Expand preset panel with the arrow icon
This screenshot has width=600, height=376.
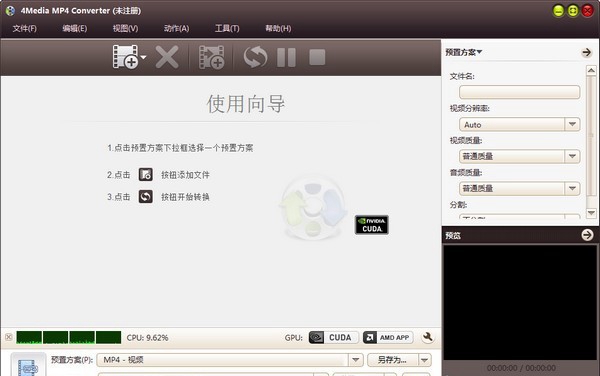tap(586, 52)
